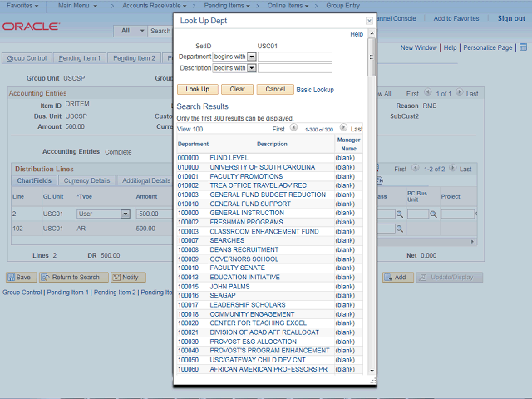Sort results by Description column header
Screen dimensions: 532x399
pyautogui.click(x=272, y=144)
